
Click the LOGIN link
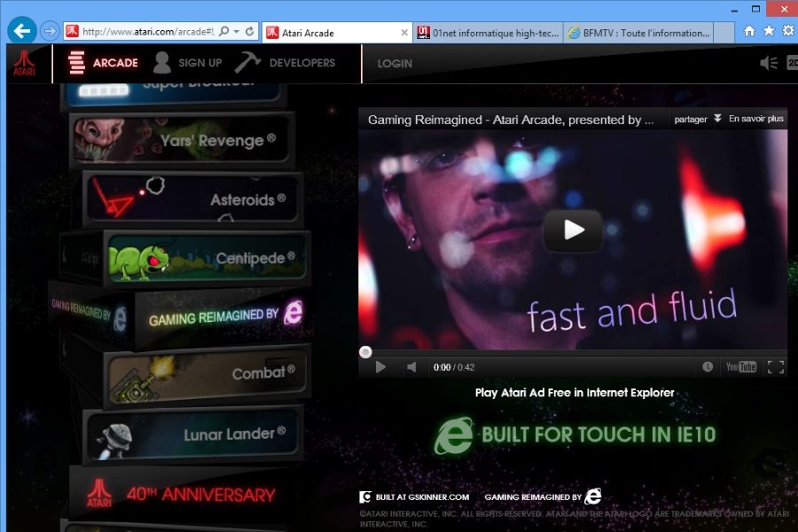pos(395,64)
